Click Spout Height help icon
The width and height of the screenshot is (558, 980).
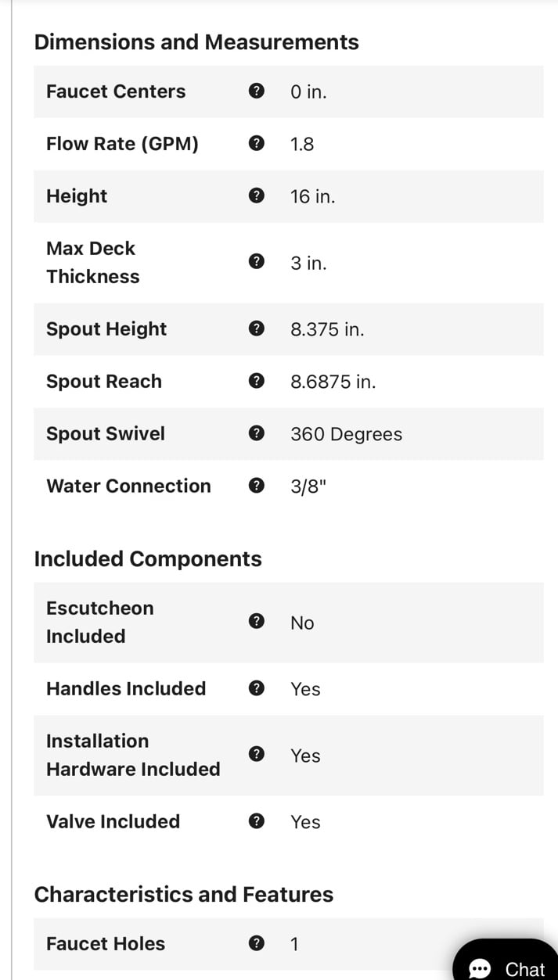coord(256,329)
